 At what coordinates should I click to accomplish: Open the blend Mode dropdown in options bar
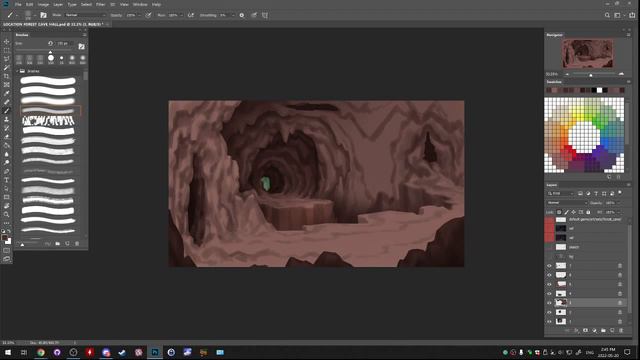(85, 15)
